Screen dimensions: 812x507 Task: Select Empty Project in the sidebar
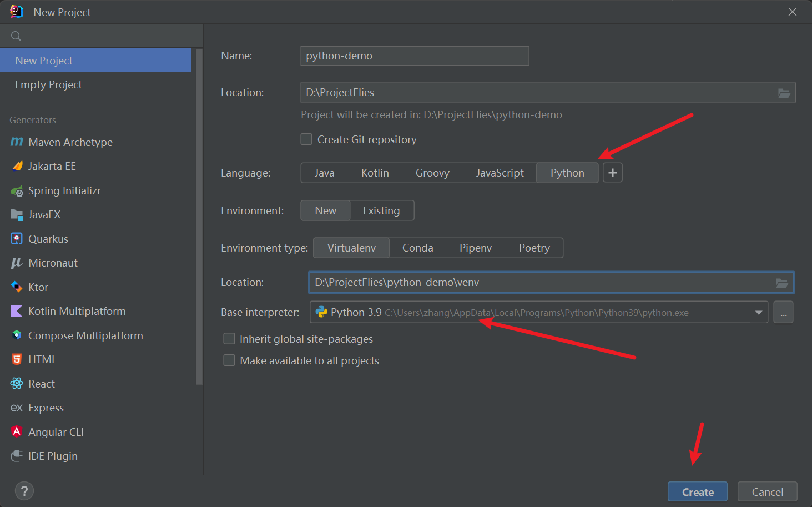click(95, 84)
